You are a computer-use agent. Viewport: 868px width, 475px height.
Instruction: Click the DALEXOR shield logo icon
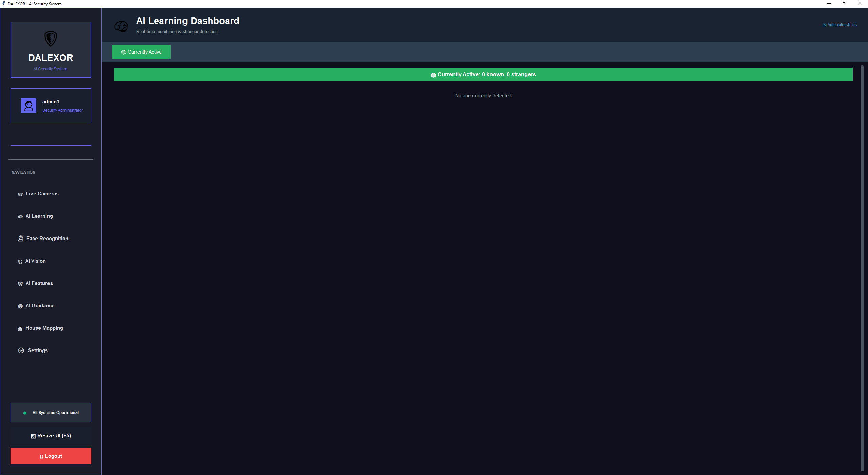51,39
